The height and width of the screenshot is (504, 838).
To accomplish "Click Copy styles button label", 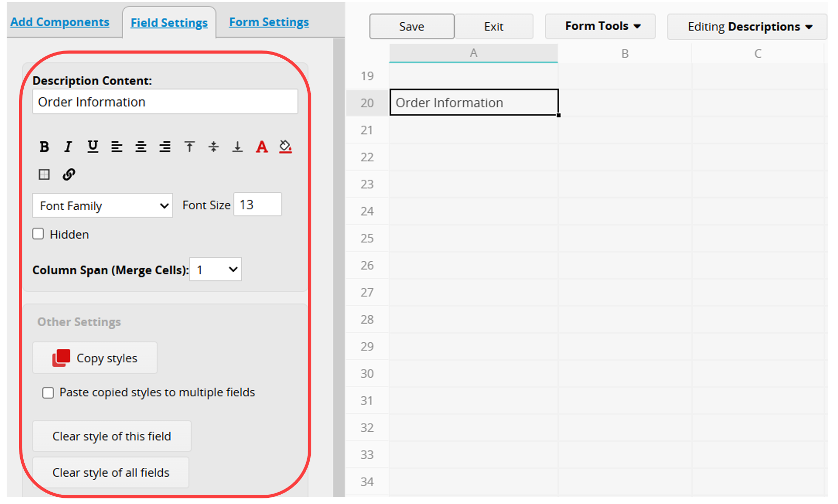I will pyautogui.click(x=107, y=358).
